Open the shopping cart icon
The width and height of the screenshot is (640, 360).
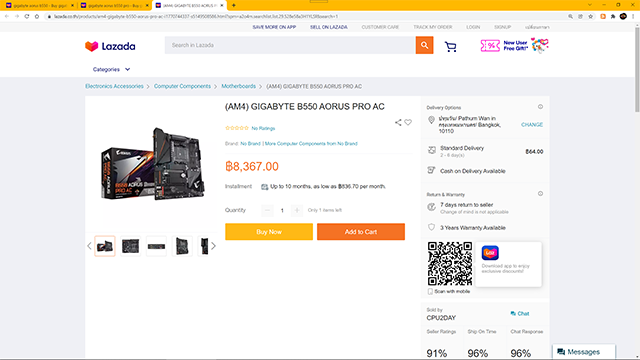[x=451, y=47]
